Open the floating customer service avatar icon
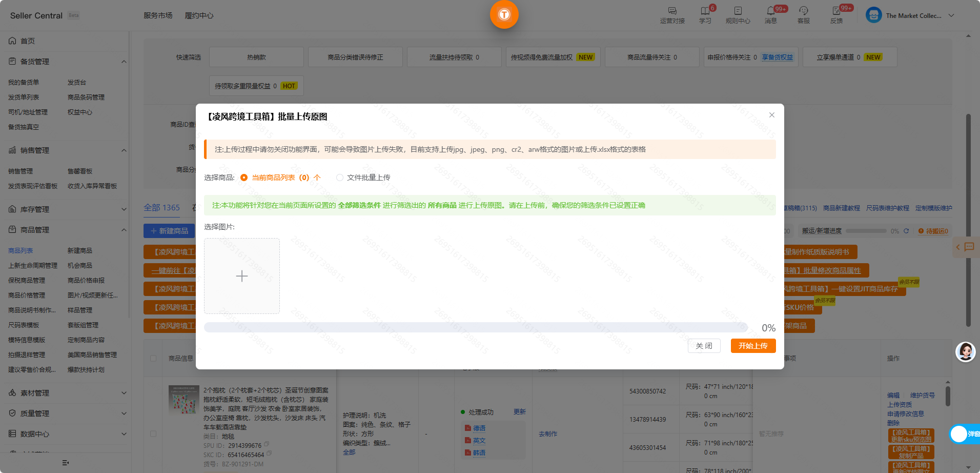The width and height of the screenshot is (980, 473). point(965,352)
